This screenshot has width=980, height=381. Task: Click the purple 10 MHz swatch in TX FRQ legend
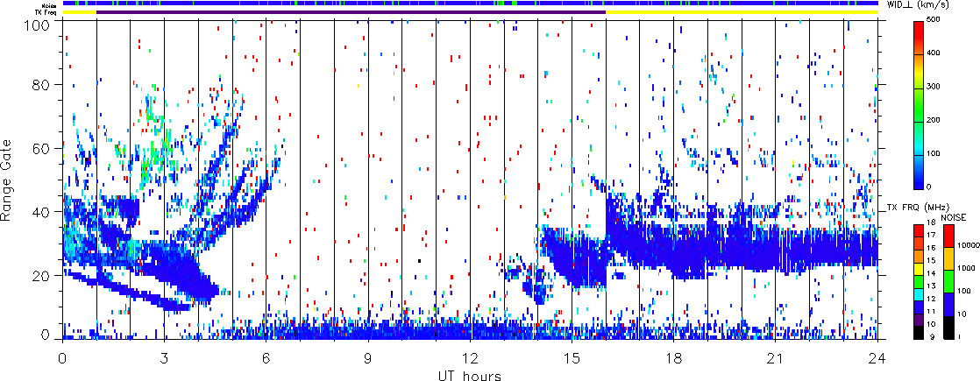919,320
